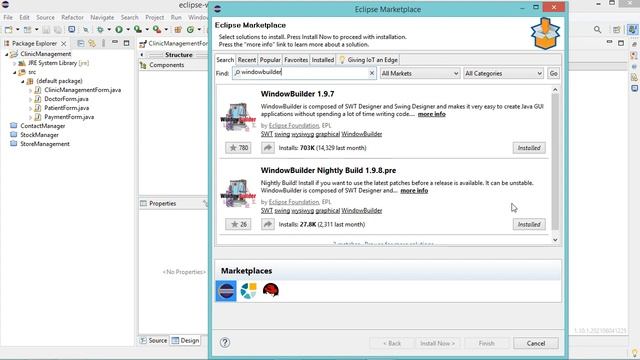Open the dropdown arrow beside the New icon

click(x=18, y=30)
